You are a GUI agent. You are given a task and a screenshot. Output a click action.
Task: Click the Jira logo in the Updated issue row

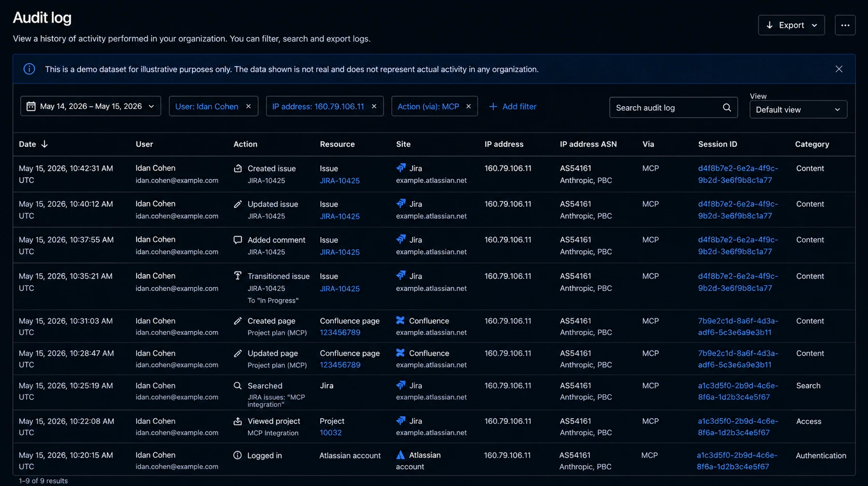tap(401, 204)
